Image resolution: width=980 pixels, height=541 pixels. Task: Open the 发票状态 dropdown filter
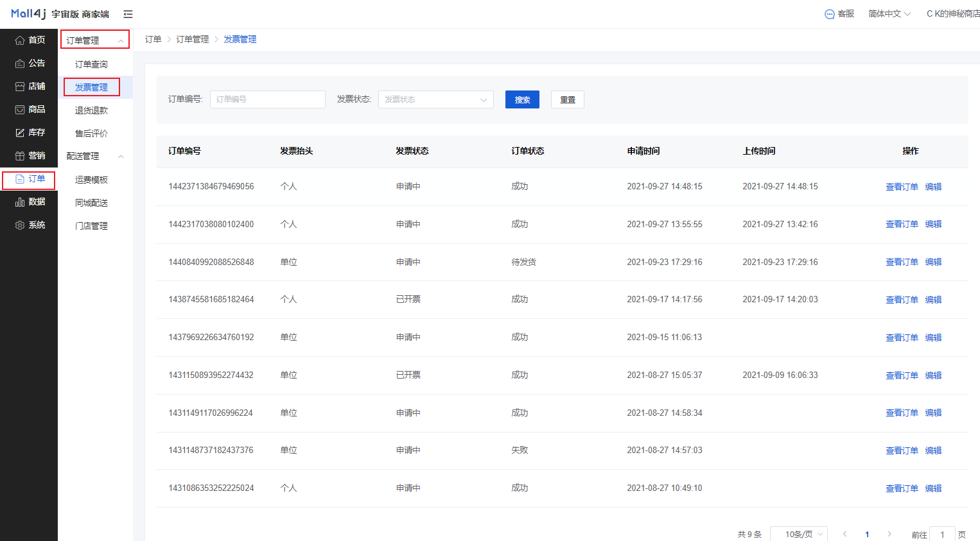tap(436, 99)
